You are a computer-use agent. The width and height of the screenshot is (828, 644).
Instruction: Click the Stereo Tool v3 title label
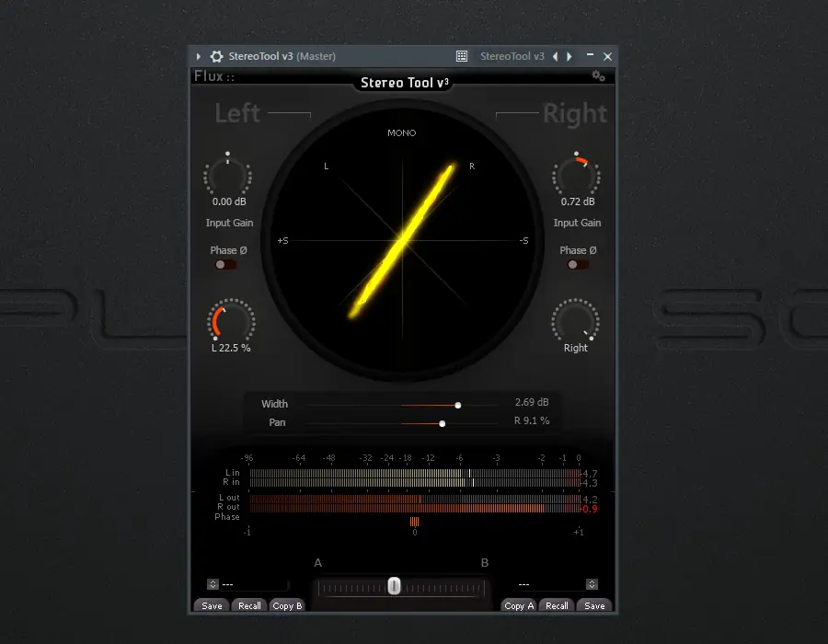405,83
